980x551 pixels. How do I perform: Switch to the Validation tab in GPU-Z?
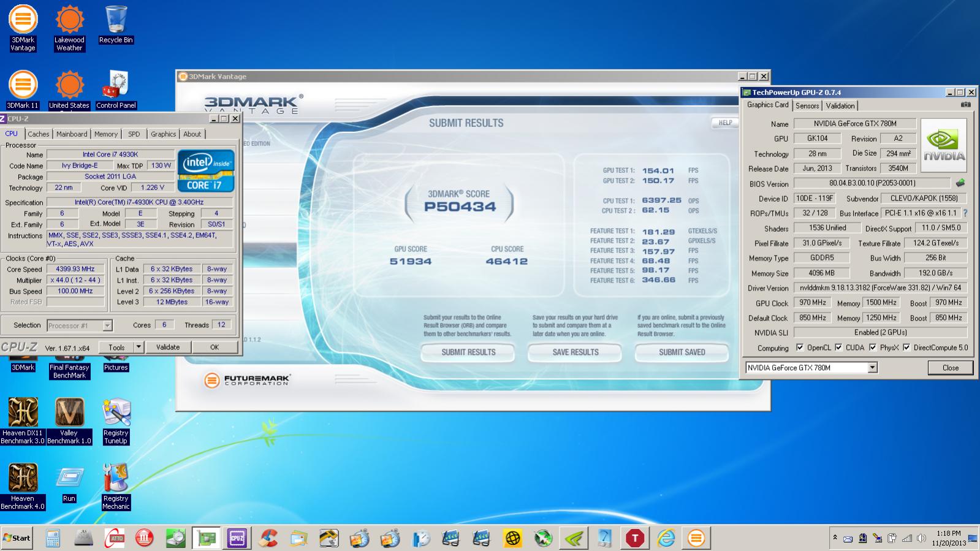tap(840, 106)
